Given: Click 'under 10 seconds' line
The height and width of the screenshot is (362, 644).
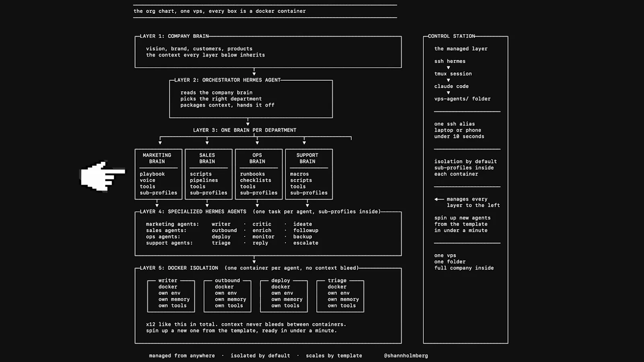Looking at the screenshot, I should pyautogui.click(x=459, y=136).
